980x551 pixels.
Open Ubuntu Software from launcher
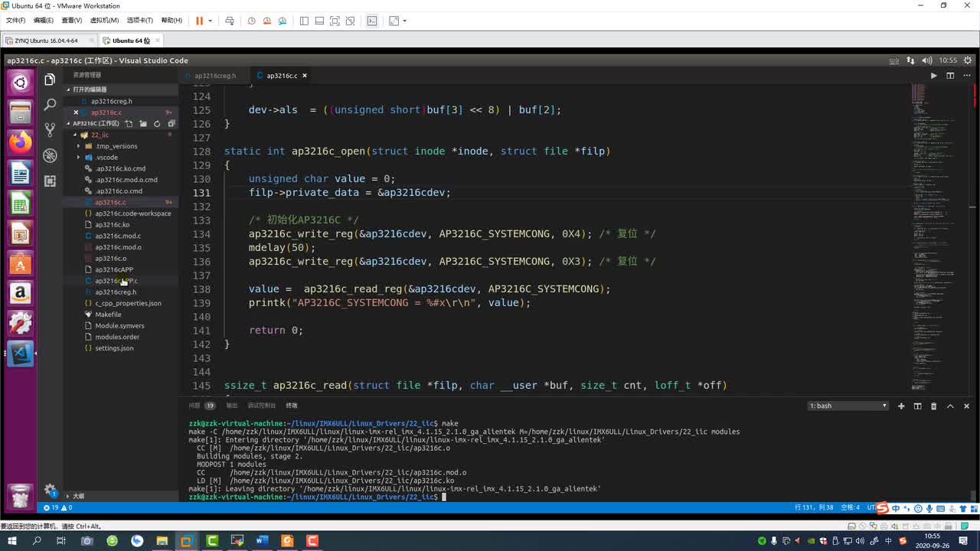pyautogui.click(x=20, y=263)
